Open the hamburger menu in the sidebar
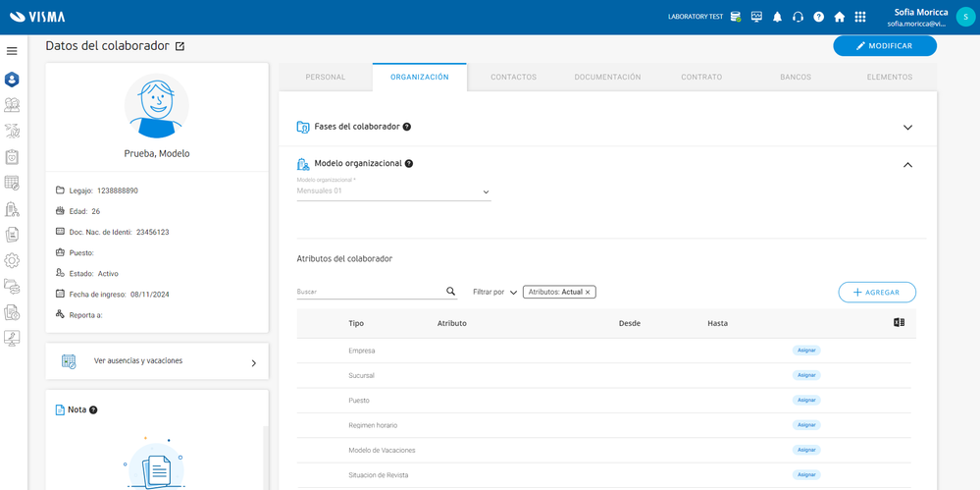 coord(12,51)
